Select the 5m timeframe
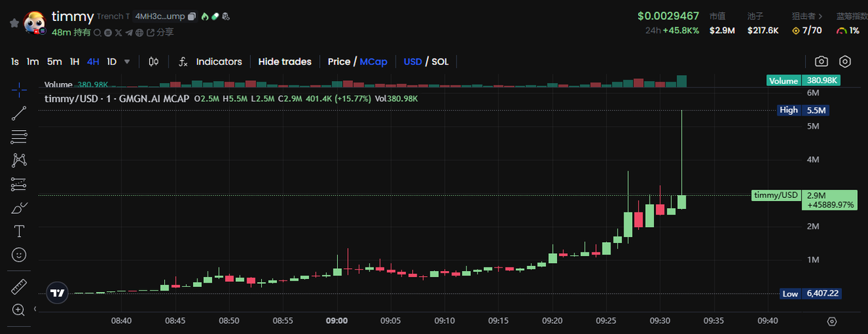The width and height of the screenshot is (868, 334). (x=54, y=61)
